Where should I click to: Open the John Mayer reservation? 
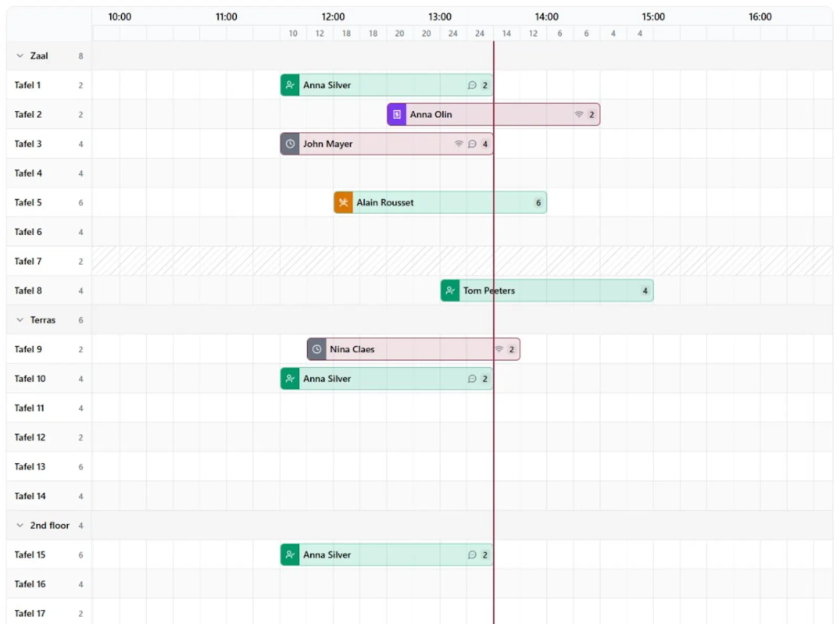pos(387,144)
